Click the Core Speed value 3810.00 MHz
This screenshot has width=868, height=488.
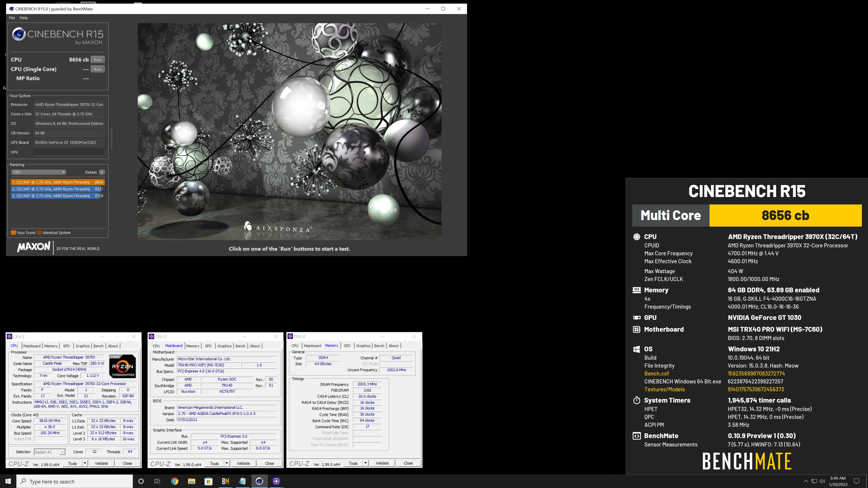50,421
